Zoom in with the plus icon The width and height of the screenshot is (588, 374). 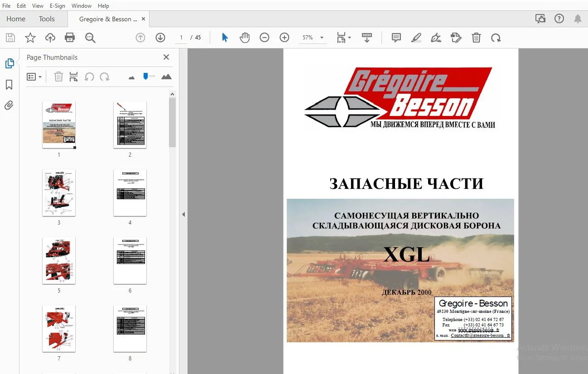tap(284, 38)
